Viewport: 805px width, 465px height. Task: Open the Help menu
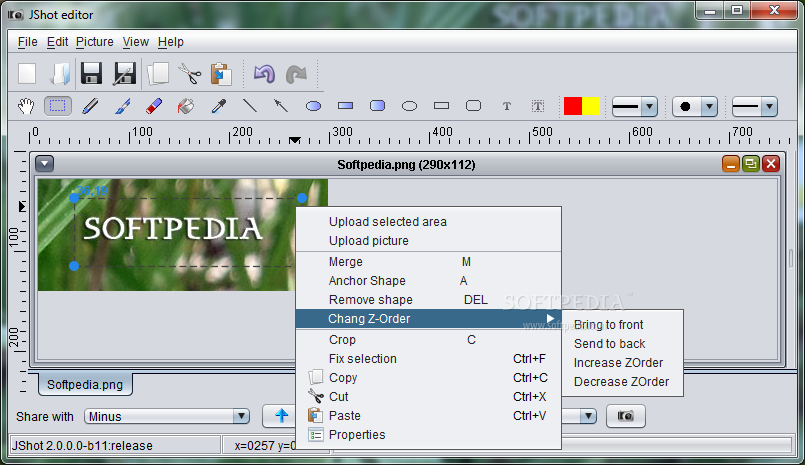pyautogui.click(x=170, y=42)
